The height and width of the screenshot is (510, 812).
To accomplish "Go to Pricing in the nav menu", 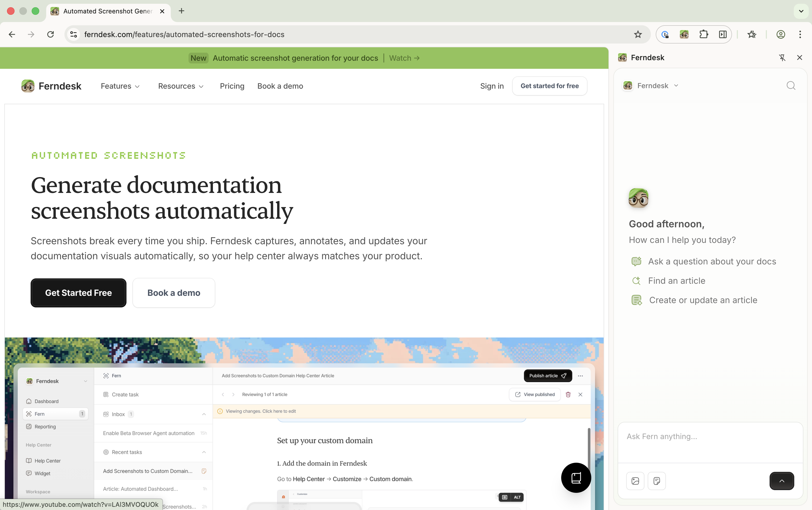I will [x=232, y=86].
